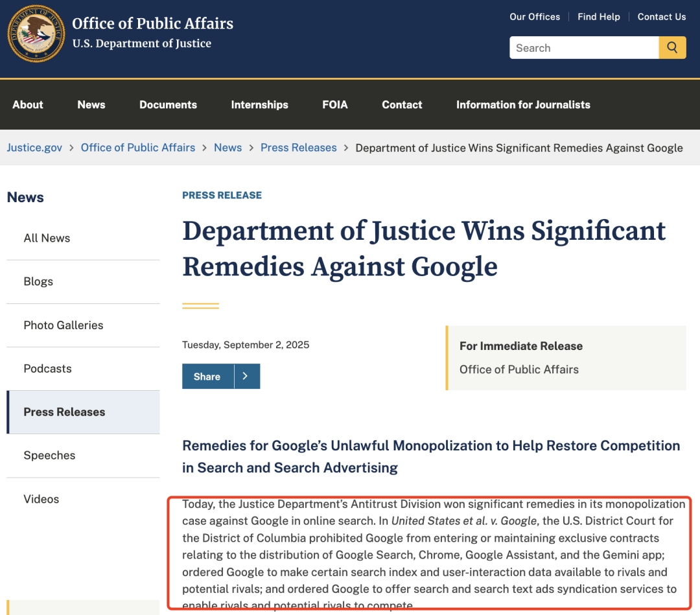Click the Share button
This screenshot has height=615, width=700.
click(x=207, y=377)
